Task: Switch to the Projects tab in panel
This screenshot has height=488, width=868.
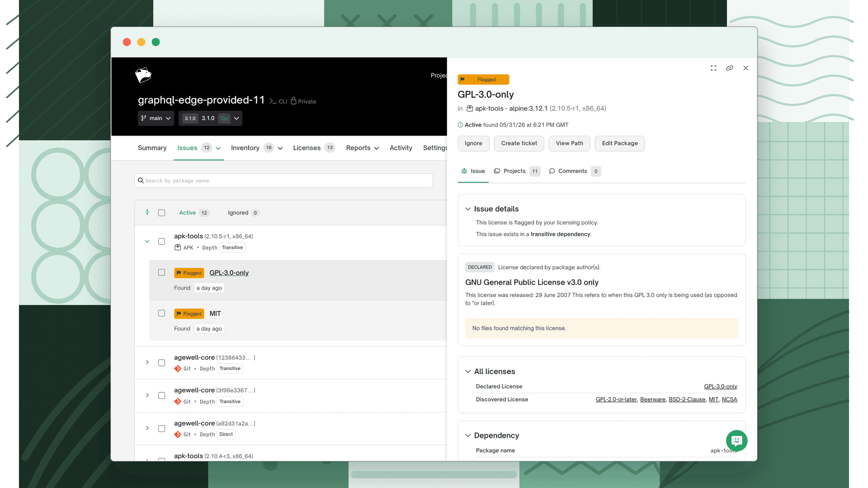Action: (517, 171)
